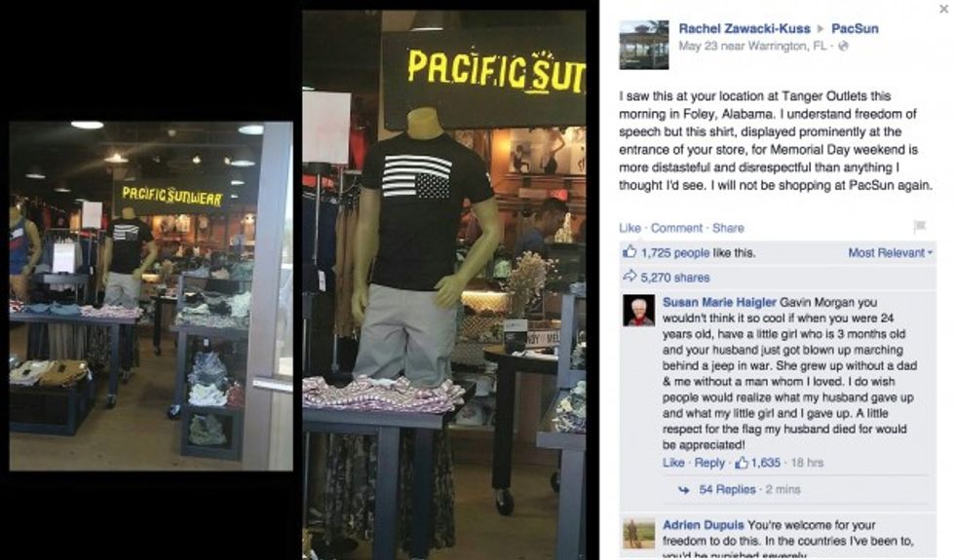
Task: Click the Share link under the post
Action: (x=728, y=228)
